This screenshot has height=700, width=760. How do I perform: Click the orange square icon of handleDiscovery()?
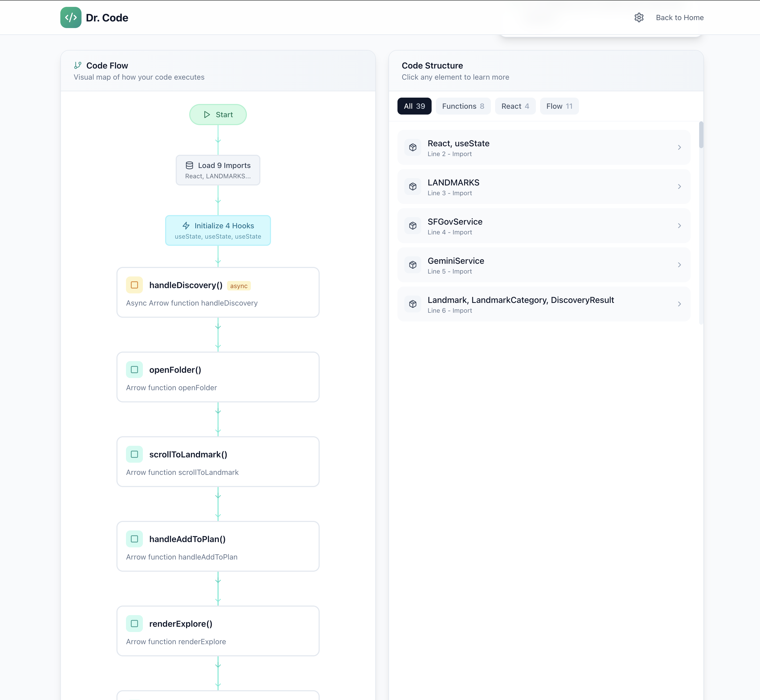134,285
